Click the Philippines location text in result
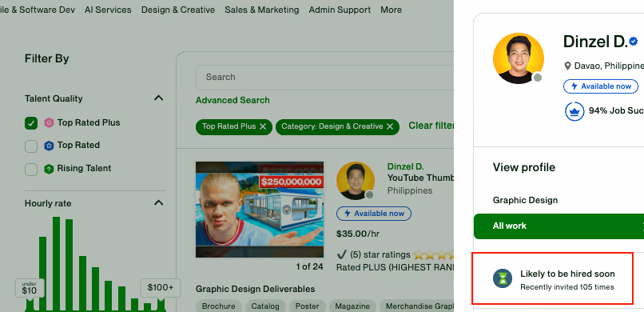 tap(410, 190)
